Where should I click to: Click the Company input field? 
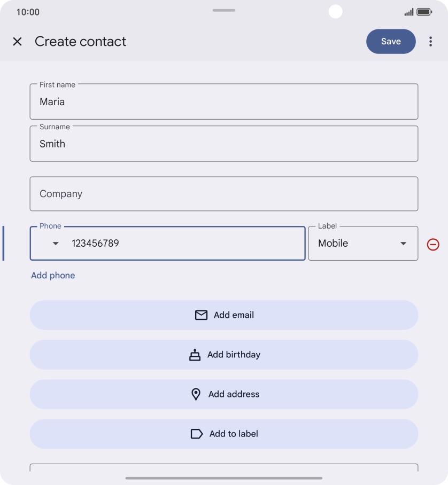point(223,194)
